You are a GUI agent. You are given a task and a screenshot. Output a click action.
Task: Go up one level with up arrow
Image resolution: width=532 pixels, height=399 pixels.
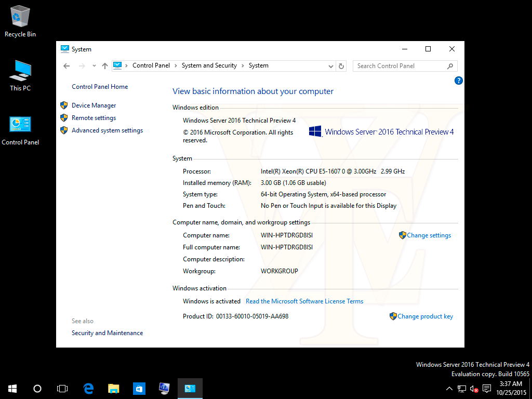point(105,66)
